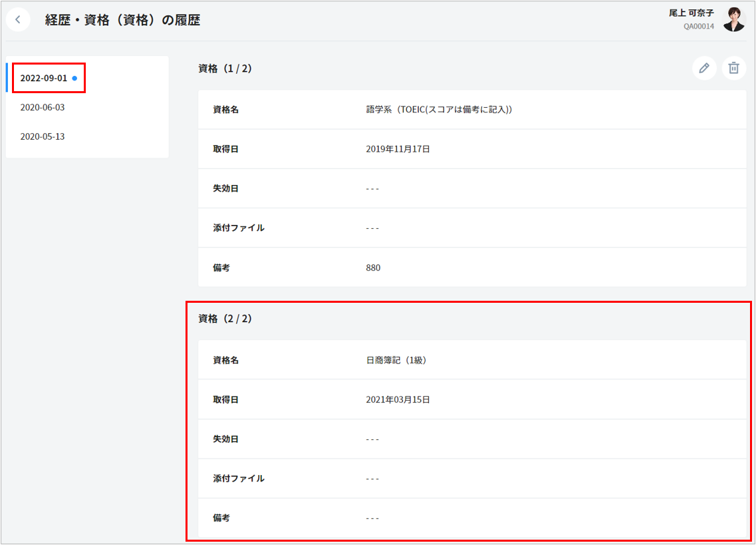Click the 資格（1 / 2） section header
The image size is (756, 545).
(x=225, y=69)
